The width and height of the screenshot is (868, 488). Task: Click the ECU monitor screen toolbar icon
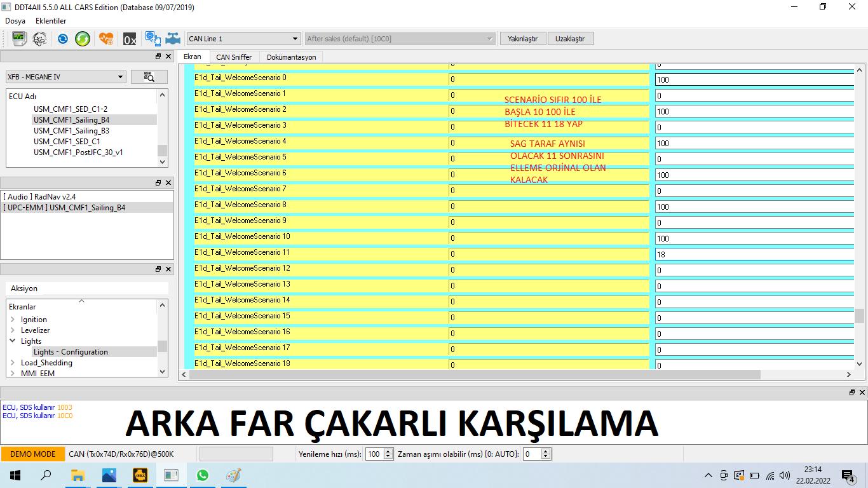[x=20, y=39]
